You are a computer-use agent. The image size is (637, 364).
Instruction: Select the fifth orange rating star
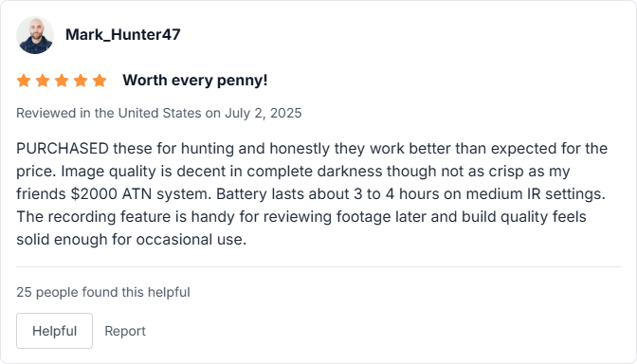(x=100, y=81)
